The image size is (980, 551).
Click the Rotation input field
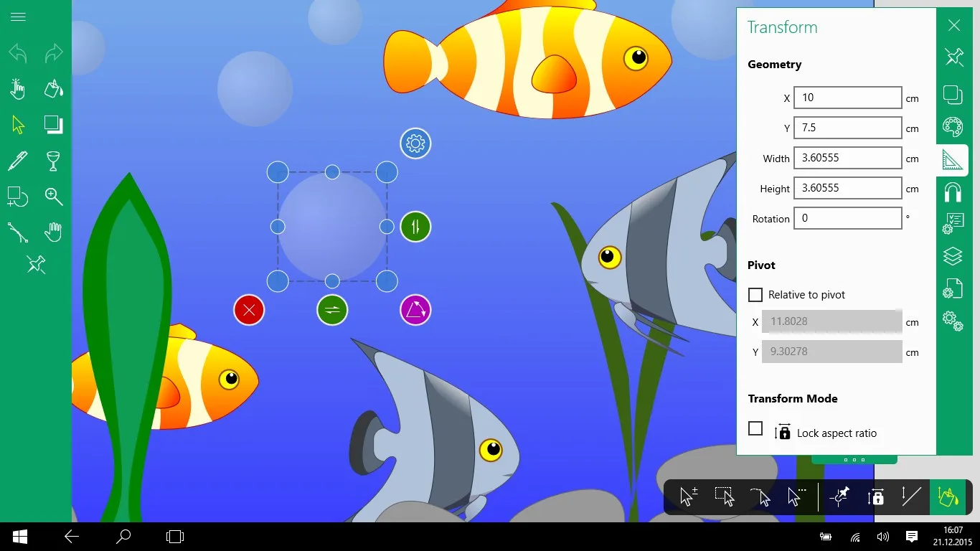(x=848, y=218)
